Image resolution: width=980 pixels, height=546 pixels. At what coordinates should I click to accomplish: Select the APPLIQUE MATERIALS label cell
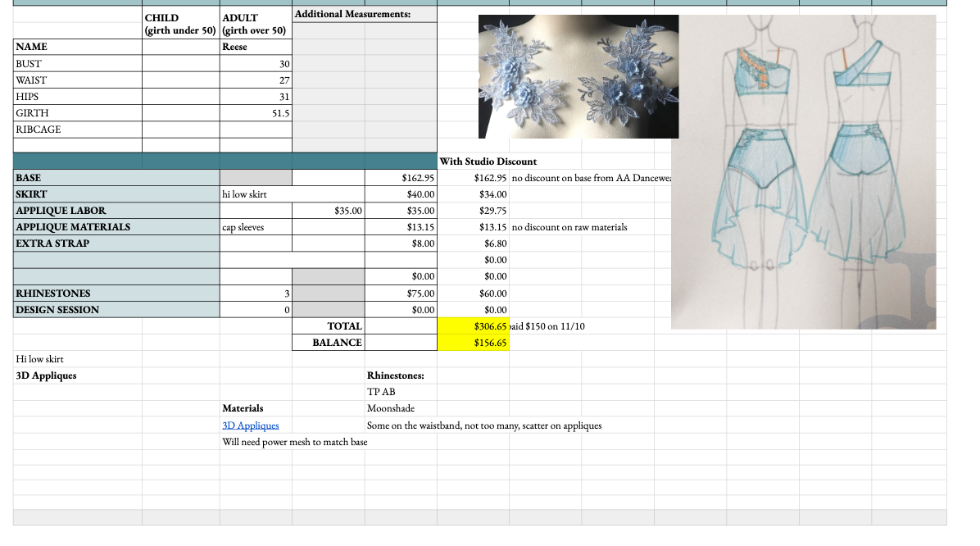116,227
